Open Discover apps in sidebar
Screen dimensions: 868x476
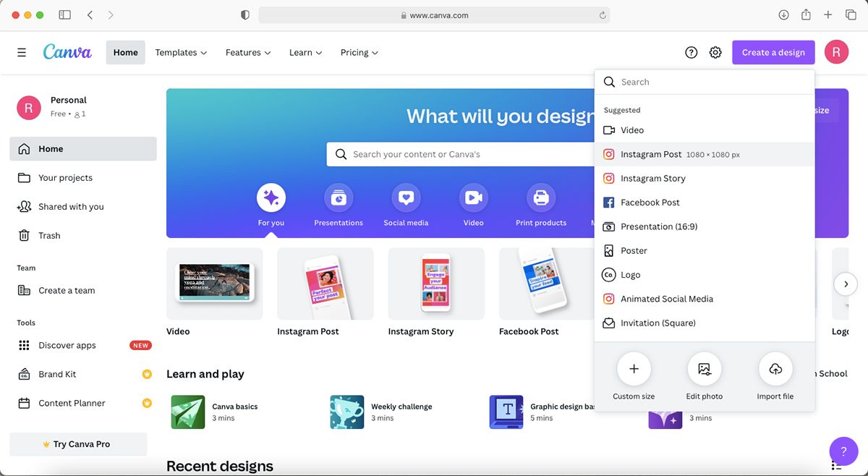coord(83,346)
